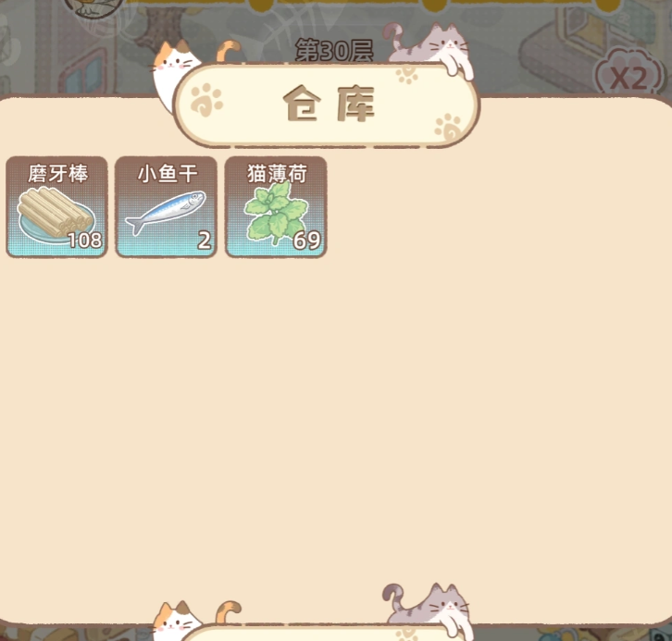Click the 108 count on 磨牙棒

(x=85, y=240)
